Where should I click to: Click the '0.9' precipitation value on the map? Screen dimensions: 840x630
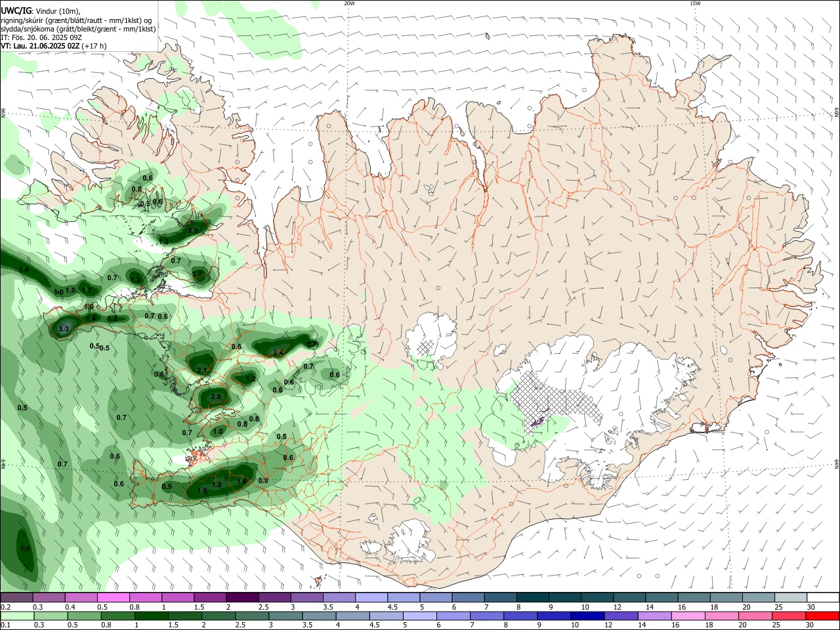(167, 486)
